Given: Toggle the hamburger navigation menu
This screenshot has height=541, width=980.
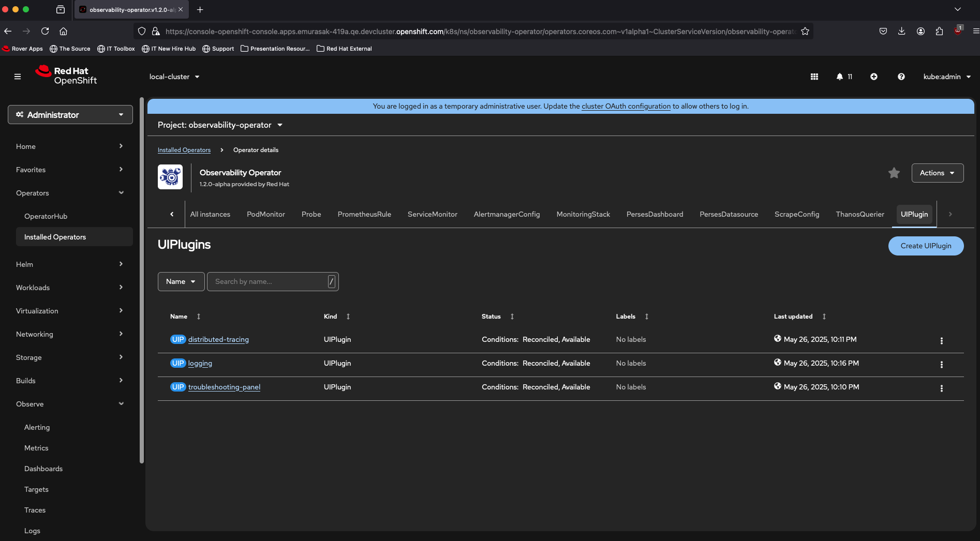Looking at the screenshot, I should point(18,77).
